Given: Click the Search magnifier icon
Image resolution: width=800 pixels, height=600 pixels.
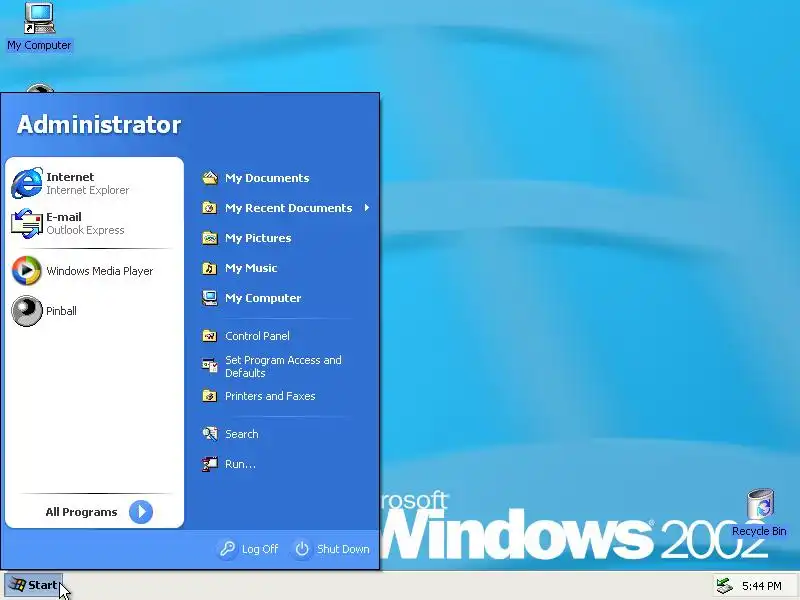Looking at the screenshot, I should point(210,434).
